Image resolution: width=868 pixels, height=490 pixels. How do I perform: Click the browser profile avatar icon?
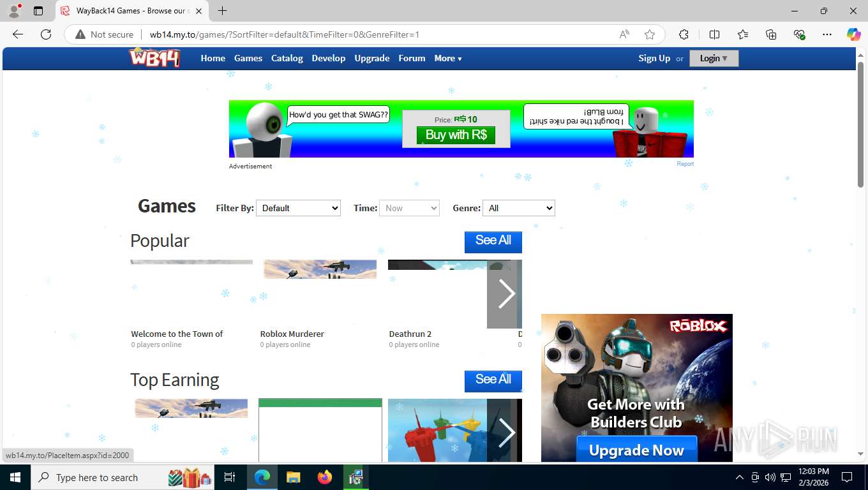pyautogui.click(x=14, y=10)
